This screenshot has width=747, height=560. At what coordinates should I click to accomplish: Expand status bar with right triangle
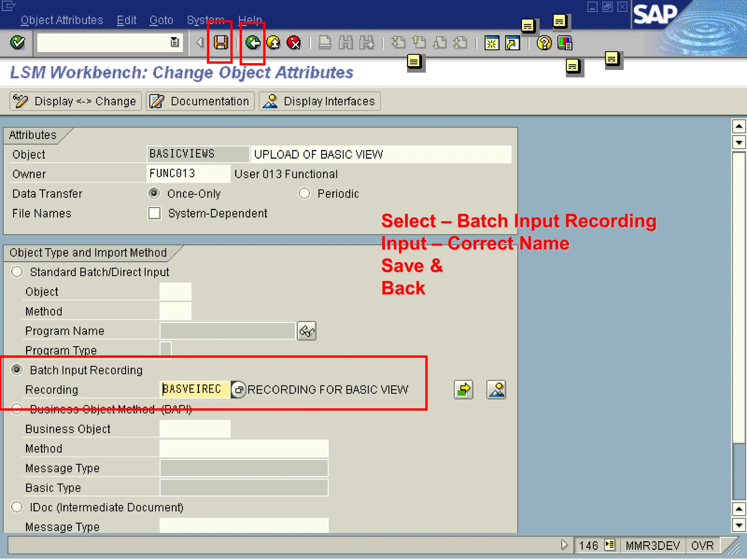(564, 545)
